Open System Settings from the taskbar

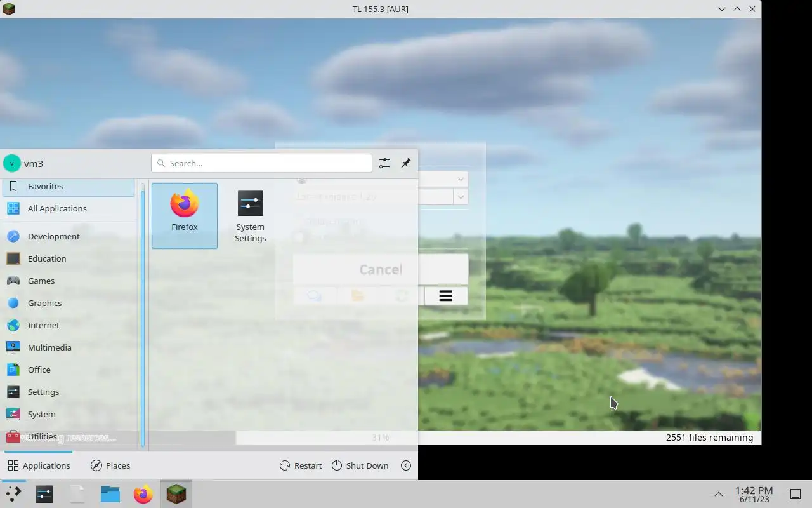[x=44, y=494]
